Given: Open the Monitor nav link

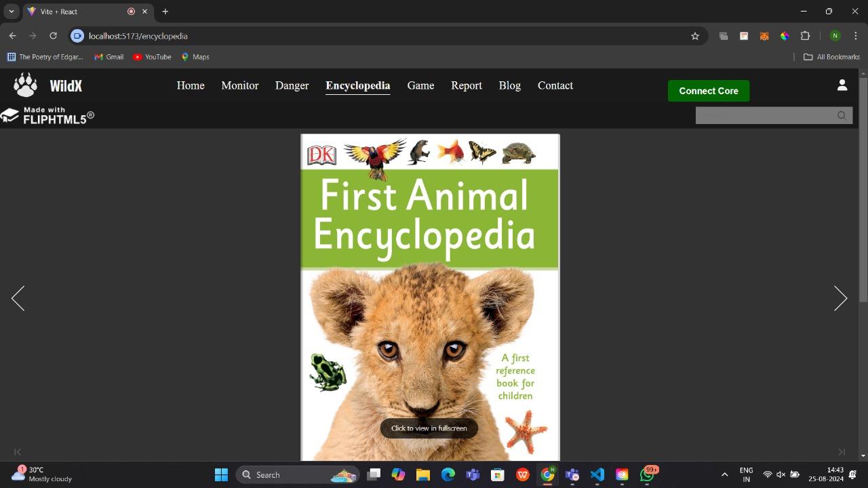Looking at the screenshot, I should (240, 85).
